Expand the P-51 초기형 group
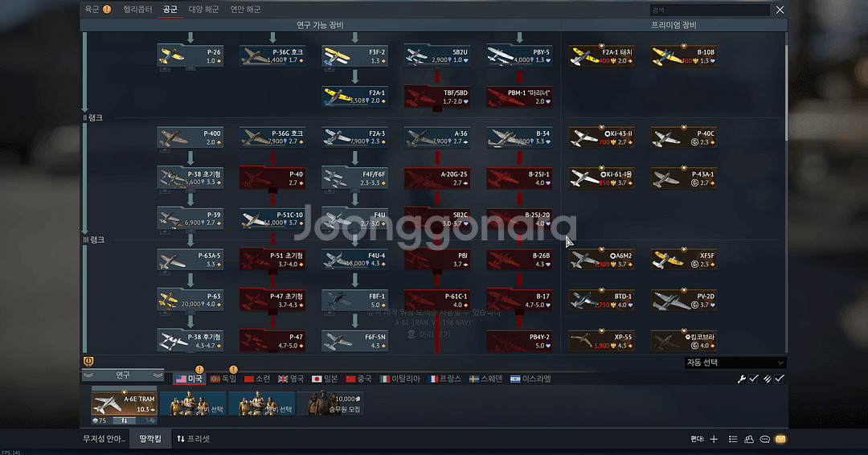This screenshot has height=455, width=868. [x=272, y=260]
